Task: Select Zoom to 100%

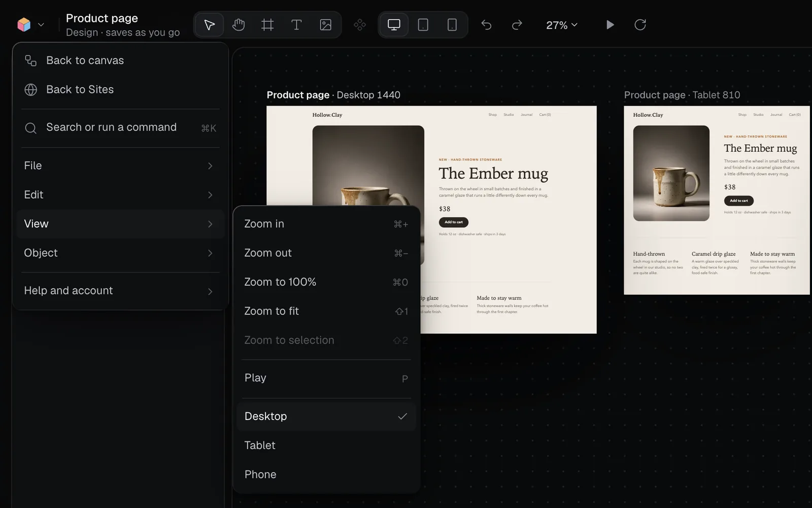Action: pyautogui.click(x=326, y=282)
